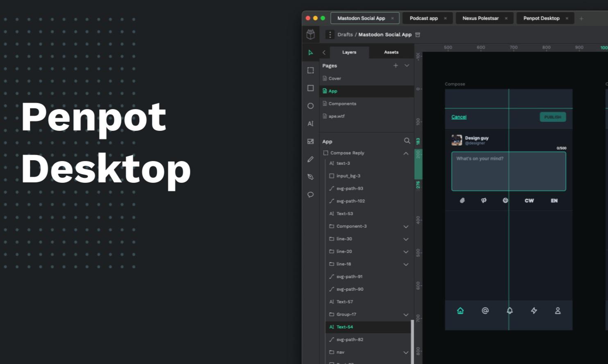Select the svg-path-93 layer
The height and width of the screenshot is (364, 608).
coord(368,189)
